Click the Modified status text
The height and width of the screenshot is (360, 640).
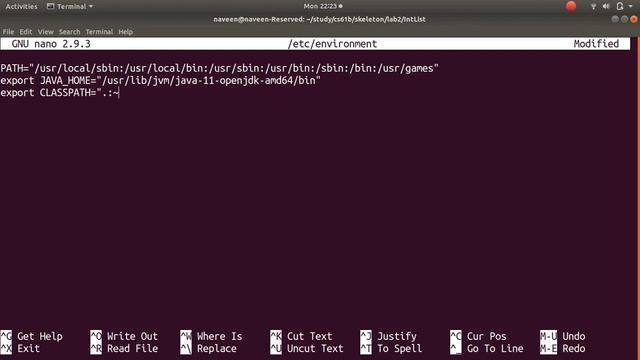pos(596,44)
